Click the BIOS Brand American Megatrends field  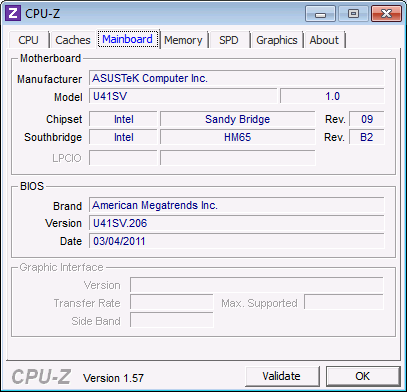point(236,205)
